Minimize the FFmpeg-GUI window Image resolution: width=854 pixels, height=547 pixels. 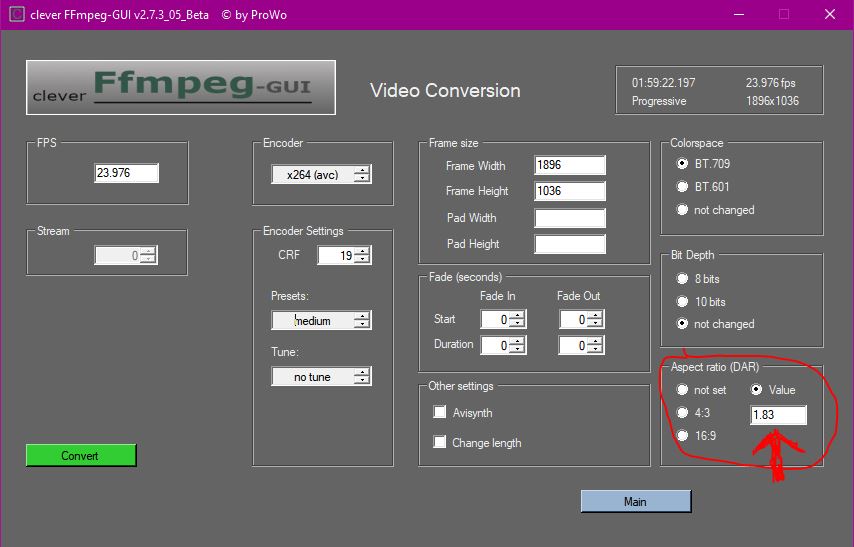click(x=739, y=14)
